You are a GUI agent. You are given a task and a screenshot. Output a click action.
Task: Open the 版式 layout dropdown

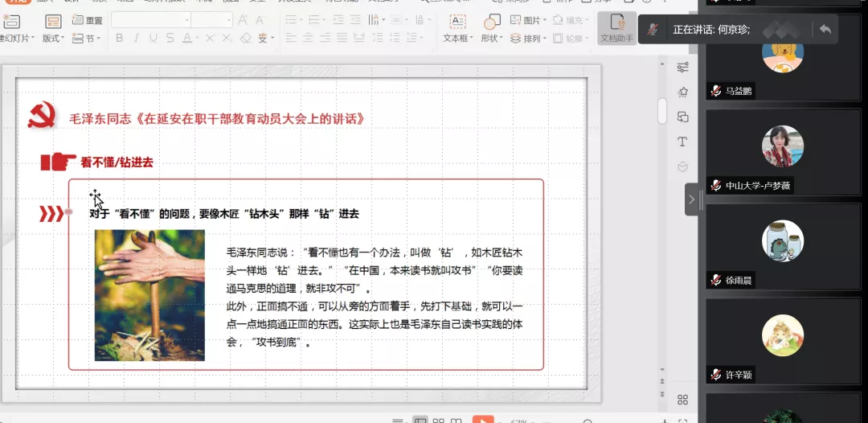53,39
